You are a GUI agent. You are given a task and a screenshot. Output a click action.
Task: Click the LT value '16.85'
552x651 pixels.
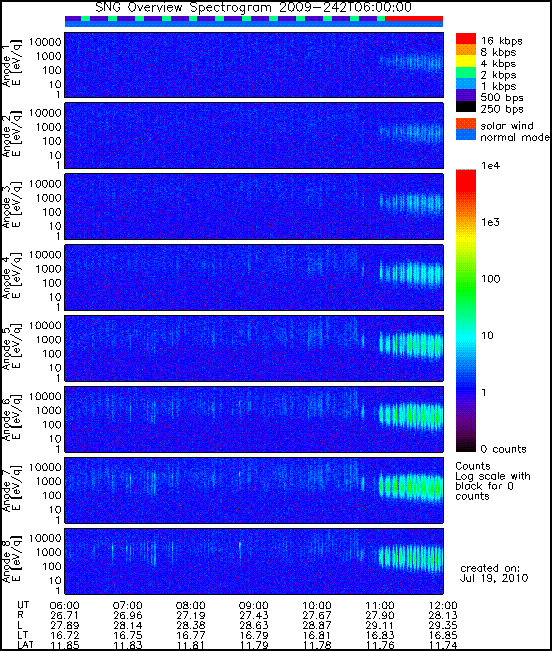tap(443, 635)
